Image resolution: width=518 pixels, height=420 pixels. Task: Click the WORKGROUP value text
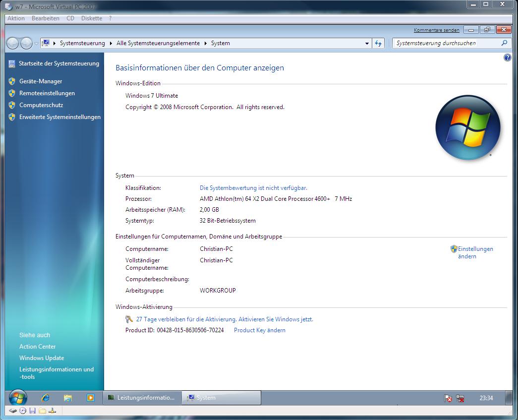[x=218, y=291]
